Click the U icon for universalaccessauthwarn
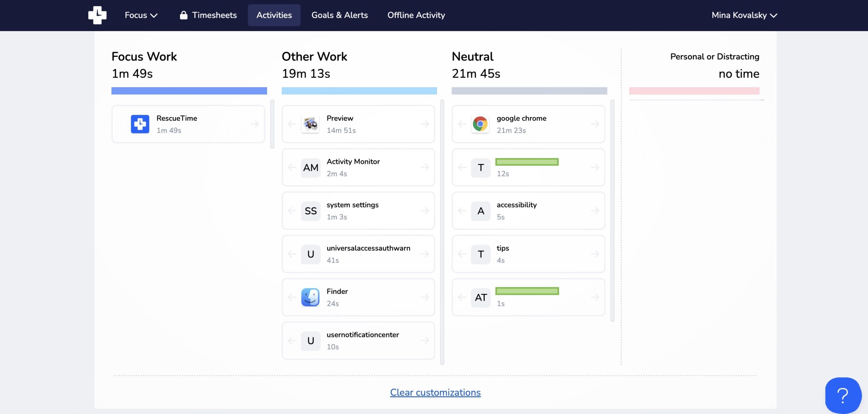 click(x=311, y=254)
